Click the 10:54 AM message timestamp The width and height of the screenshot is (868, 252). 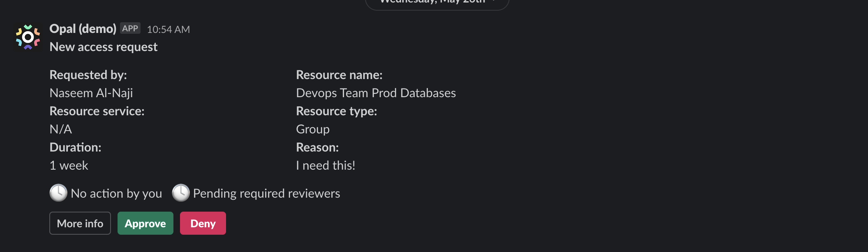click(169, 30)
